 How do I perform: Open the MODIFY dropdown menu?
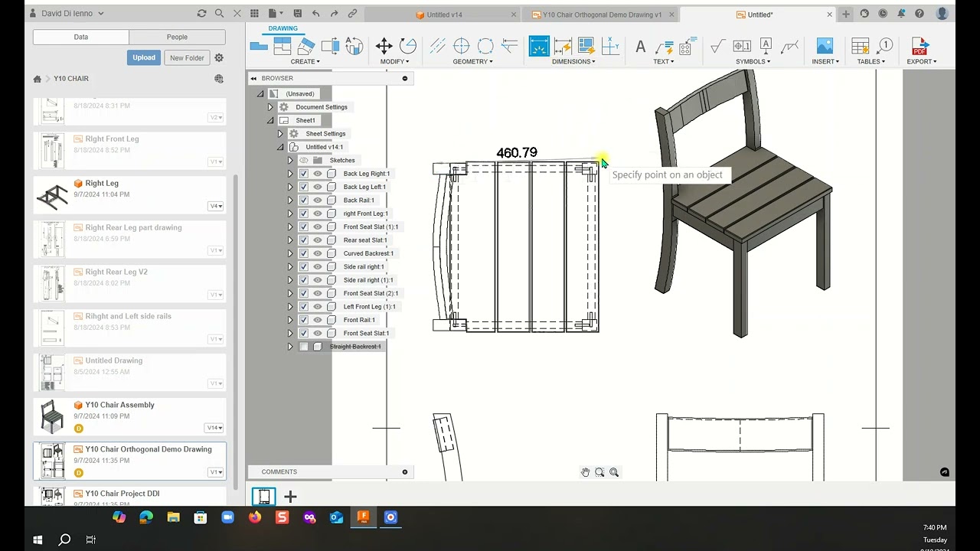(x=394, y=61)
